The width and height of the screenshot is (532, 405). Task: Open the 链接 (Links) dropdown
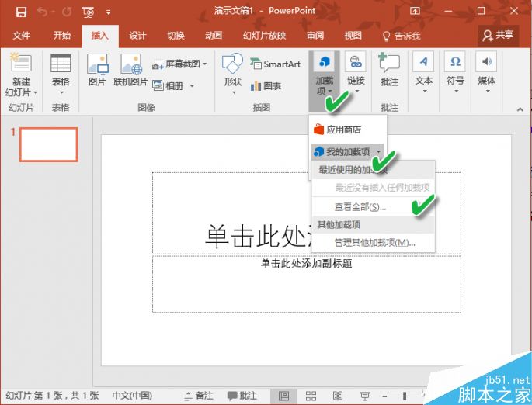pos(356,72)
